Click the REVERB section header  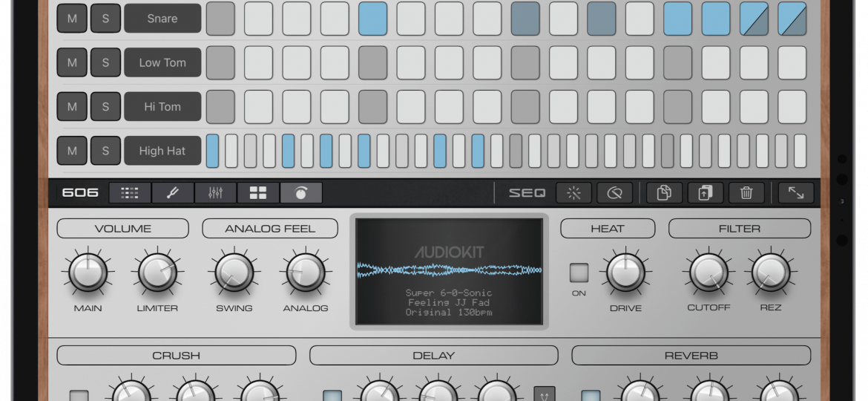(691, 355)
